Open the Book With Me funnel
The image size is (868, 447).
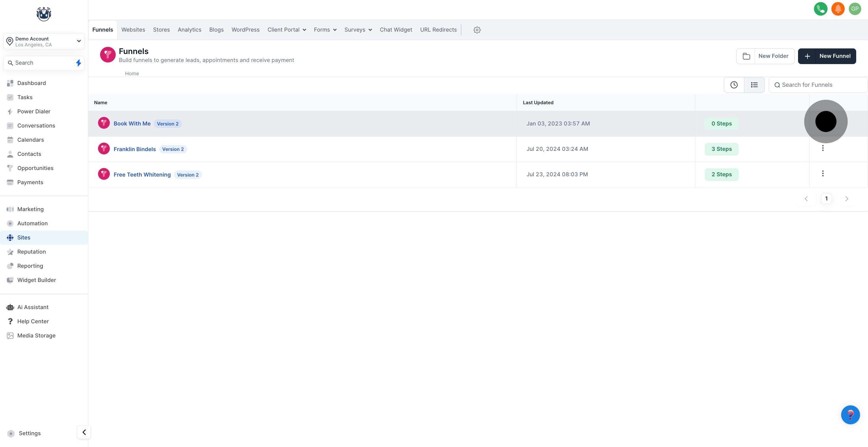click(x=132, y=124)
